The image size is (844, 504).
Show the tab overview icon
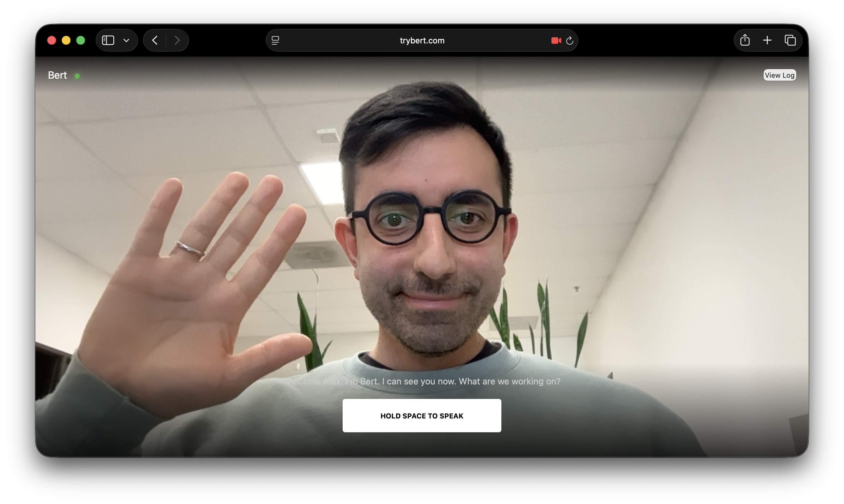point(790,40)
